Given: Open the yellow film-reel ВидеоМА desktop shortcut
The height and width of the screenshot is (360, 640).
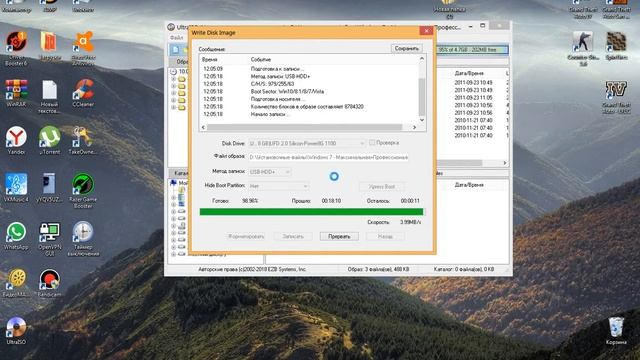Looking at the screenshot, I should click(16, 282).
